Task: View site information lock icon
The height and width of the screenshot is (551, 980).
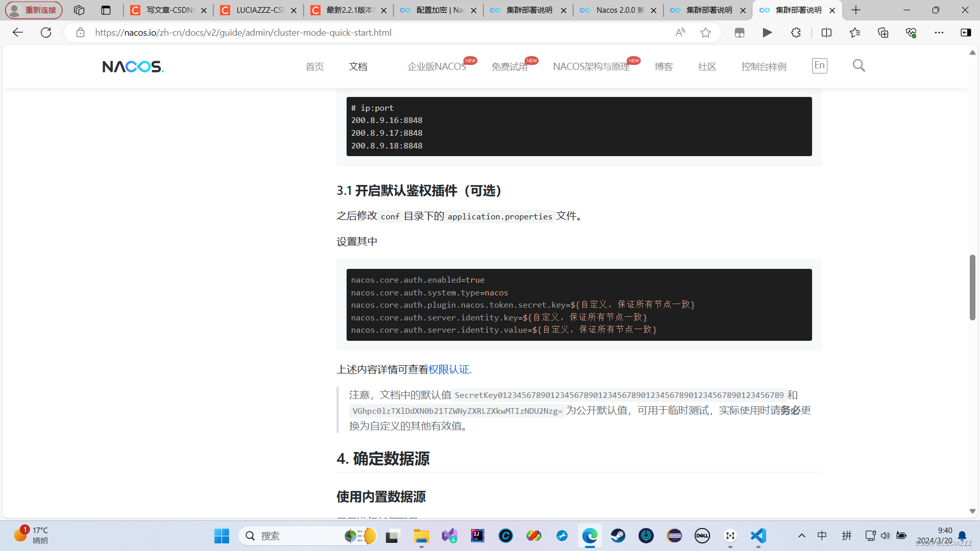Action: [x=80, y=33]
